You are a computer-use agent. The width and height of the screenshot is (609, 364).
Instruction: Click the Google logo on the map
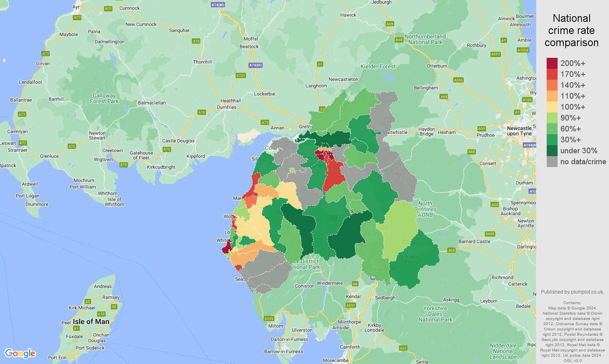pyautogui.click(x=20, y=353)
